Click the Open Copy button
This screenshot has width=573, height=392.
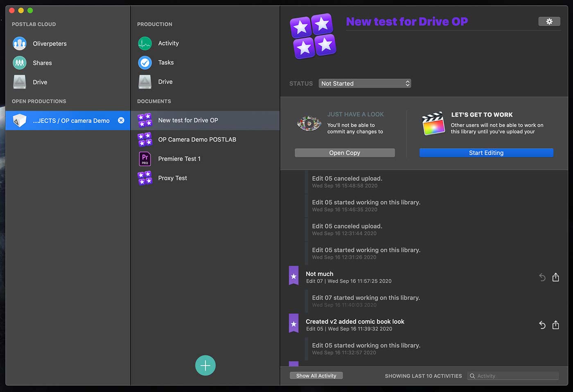[x=345, y=153]
